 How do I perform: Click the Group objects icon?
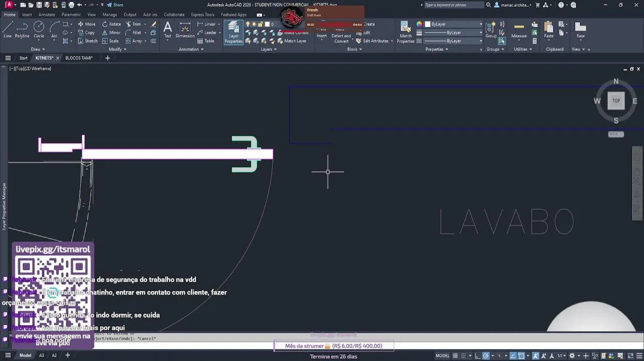pos(491,30)
